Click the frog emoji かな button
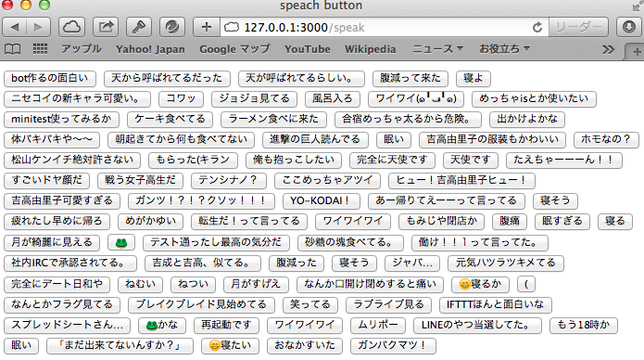The image size is (644, 360). [x=162, y=326]
